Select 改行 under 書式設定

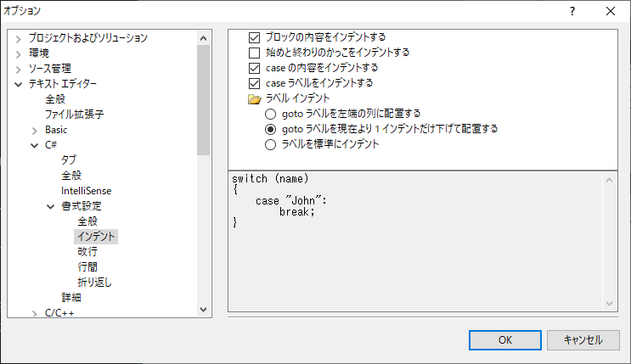87,252
